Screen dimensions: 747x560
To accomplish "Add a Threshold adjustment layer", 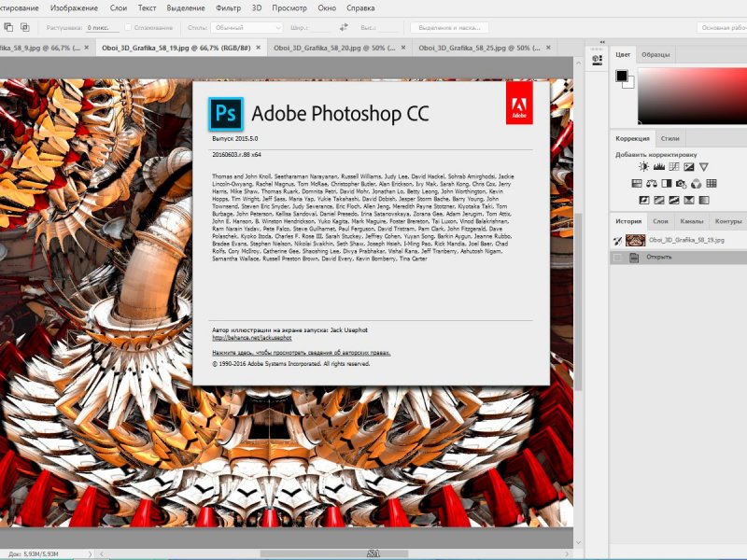I will pos(673,200).
